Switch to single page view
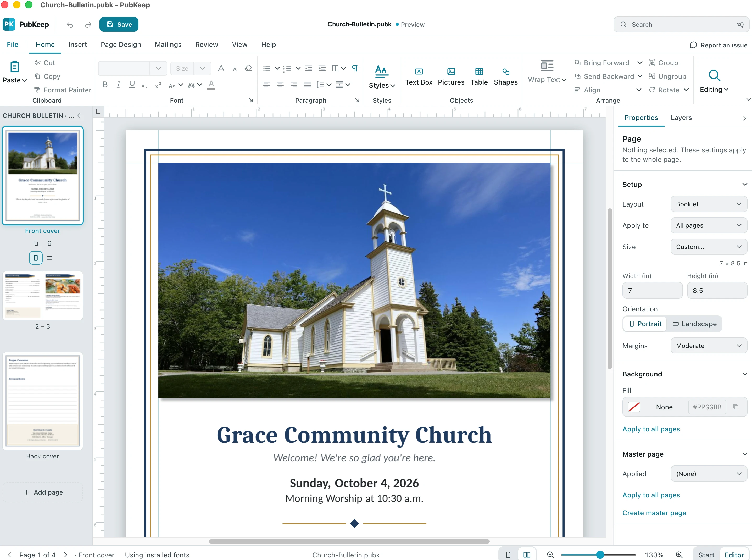The image size is (752, 560). pyautogui.click(x=508, y=555)
